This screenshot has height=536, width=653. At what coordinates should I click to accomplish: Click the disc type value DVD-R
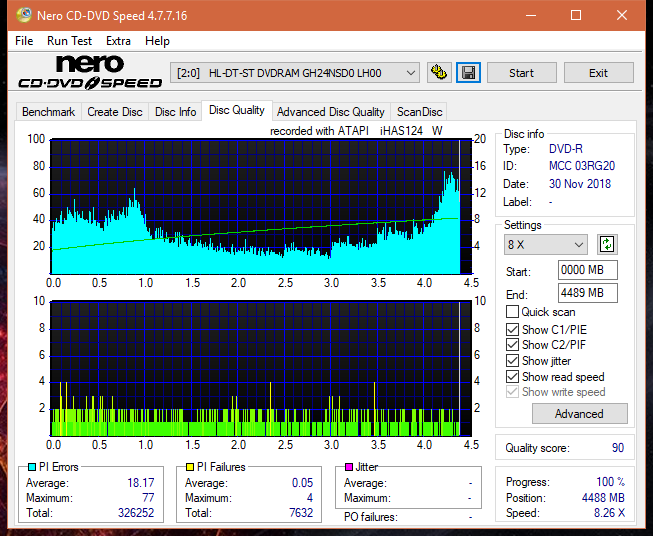(x=566, y=149)
